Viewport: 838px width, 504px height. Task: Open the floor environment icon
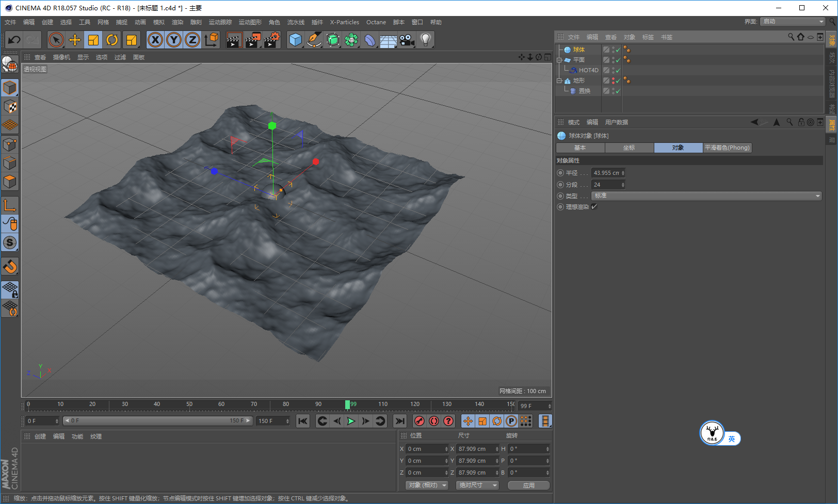tap(388, 40)
